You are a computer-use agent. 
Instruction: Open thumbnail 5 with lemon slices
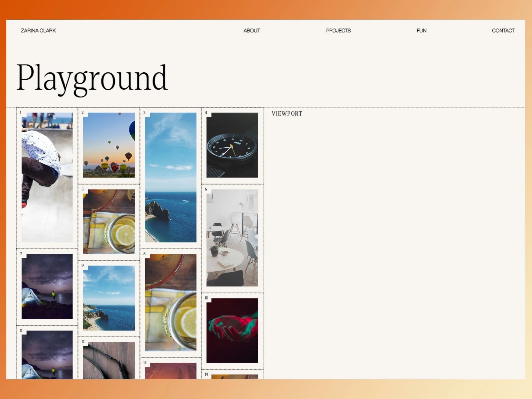point(109,221)
